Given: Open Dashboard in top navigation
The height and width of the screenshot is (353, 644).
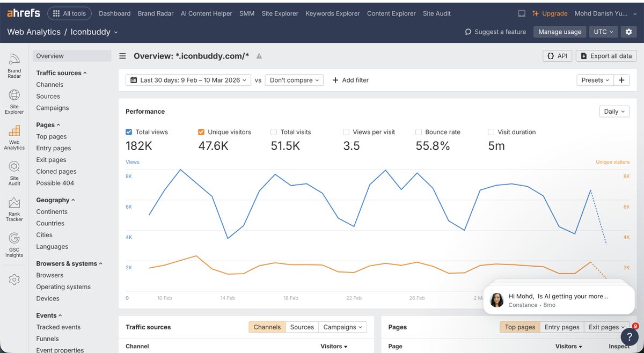Looking at the screenshot, I should (x=114, y=13).
